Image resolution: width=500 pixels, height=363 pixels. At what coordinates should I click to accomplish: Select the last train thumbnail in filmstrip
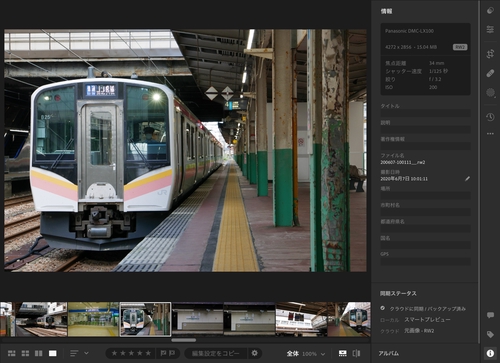click(349, 319)
